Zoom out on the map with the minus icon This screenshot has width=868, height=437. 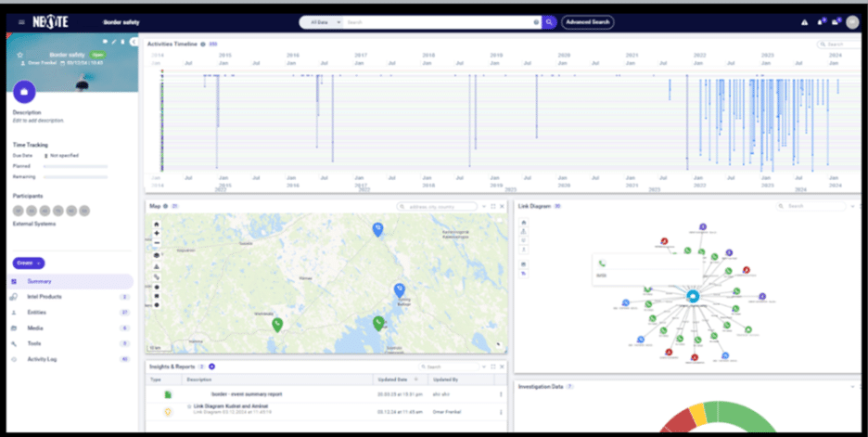(x=156, y=243)
